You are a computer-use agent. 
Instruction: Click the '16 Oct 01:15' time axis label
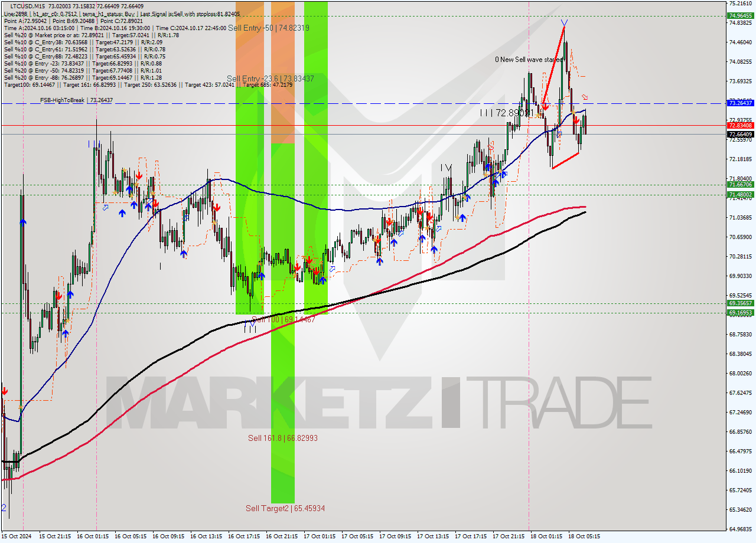click(x=93, y=537)
